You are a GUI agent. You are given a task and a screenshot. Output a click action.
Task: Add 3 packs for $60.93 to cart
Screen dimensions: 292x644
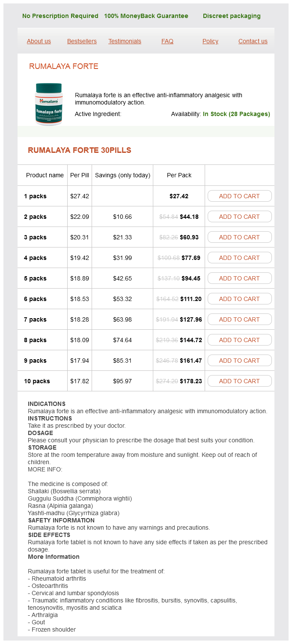239,237
